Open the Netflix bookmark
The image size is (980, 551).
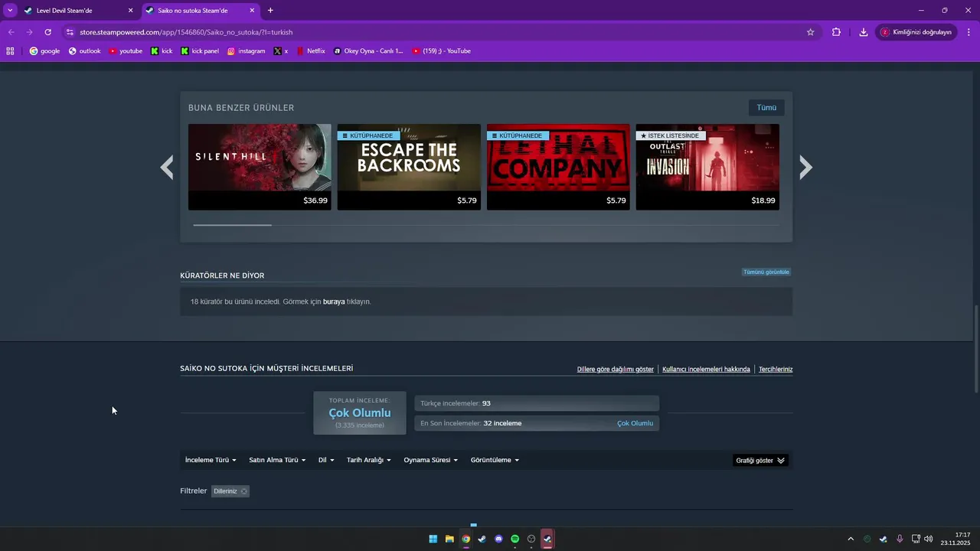coord(311,51)
